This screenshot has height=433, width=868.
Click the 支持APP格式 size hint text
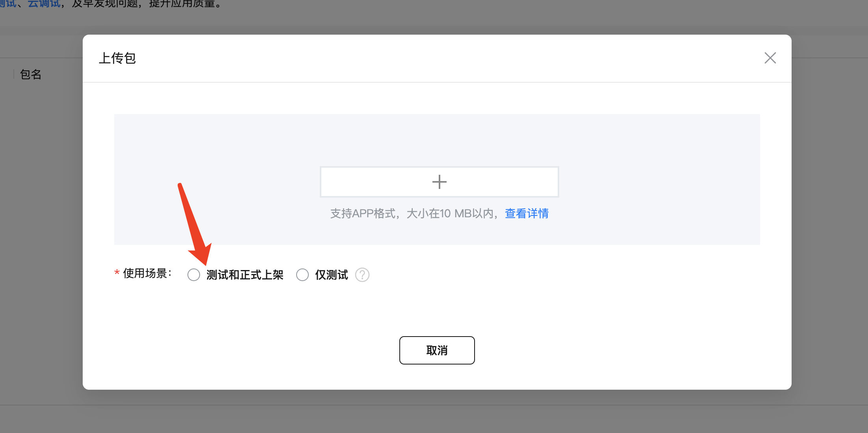pos(414,213)
